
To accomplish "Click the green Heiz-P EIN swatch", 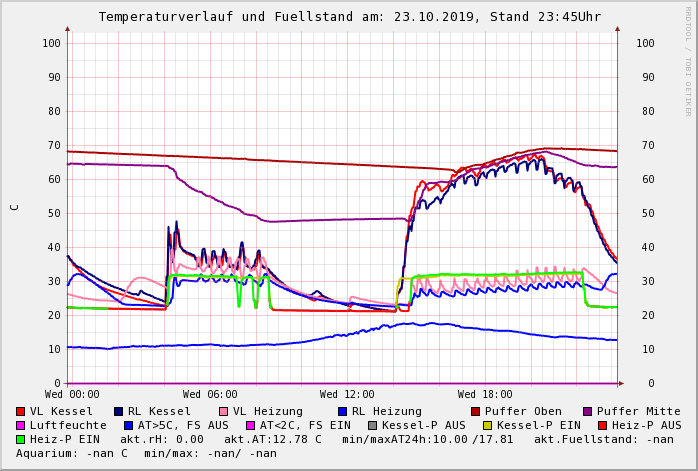I will pos(21,439).
